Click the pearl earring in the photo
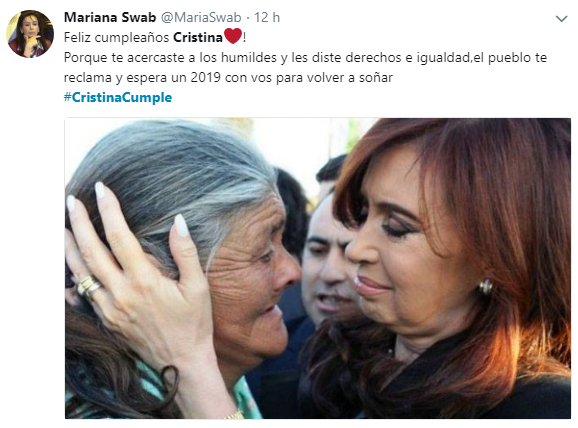This screenshot has width=578, height=428. click(x=485, y=286)
